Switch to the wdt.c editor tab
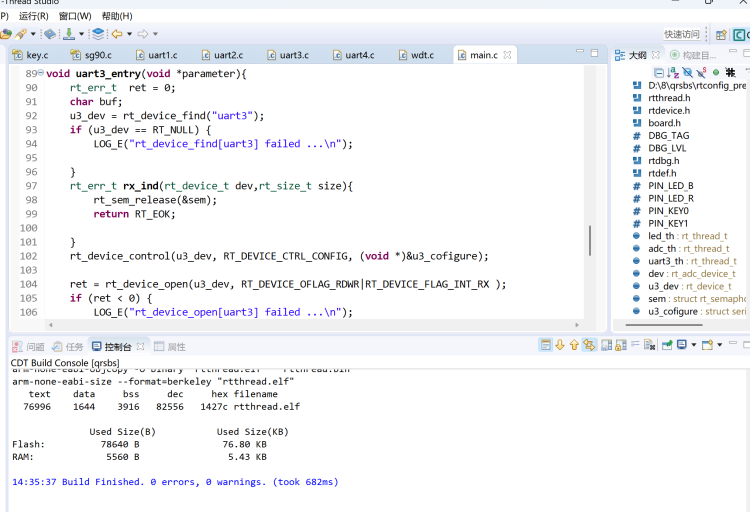The height and width of the screenshot is (512, 750). coord(417,55)
